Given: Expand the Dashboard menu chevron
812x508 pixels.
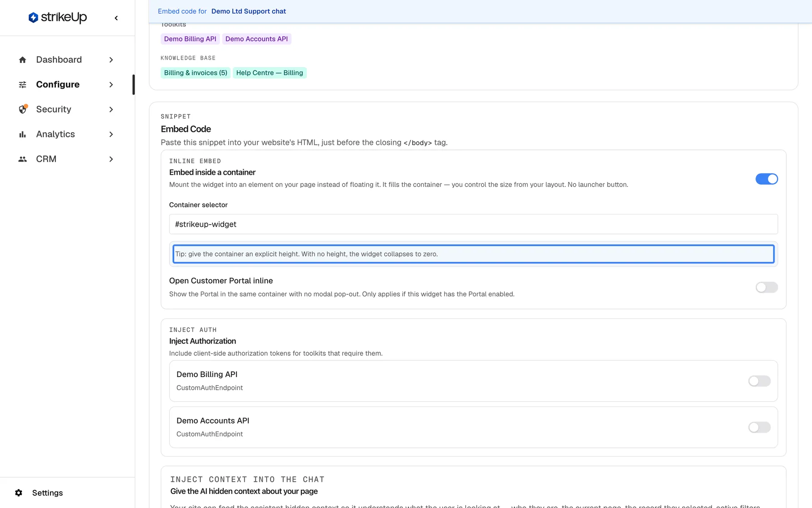Looking at the screenshot, I should 111,60.
